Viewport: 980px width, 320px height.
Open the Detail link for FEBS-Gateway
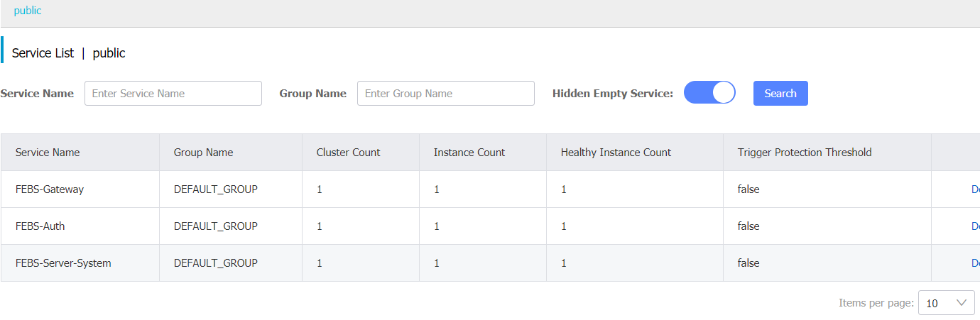(x=975, y=189)
